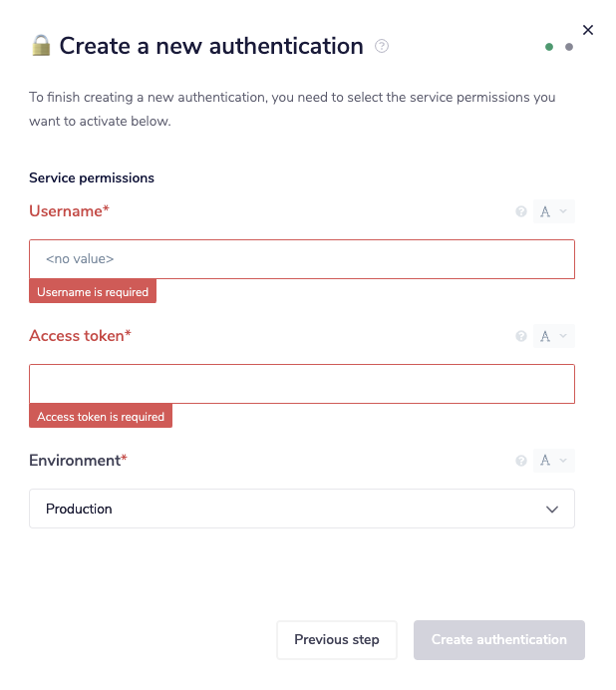Go back with the Previous step button

tap(337, 640)
